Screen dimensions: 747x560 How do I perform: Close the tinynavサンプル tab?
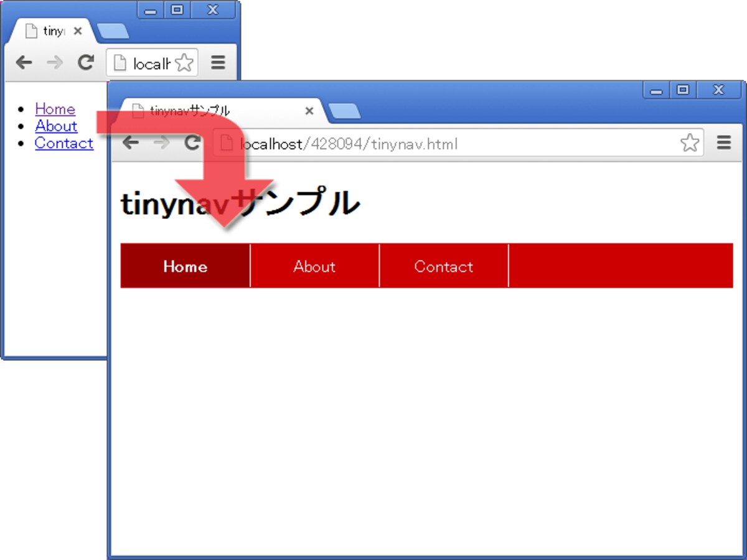[x=309, y=111]
